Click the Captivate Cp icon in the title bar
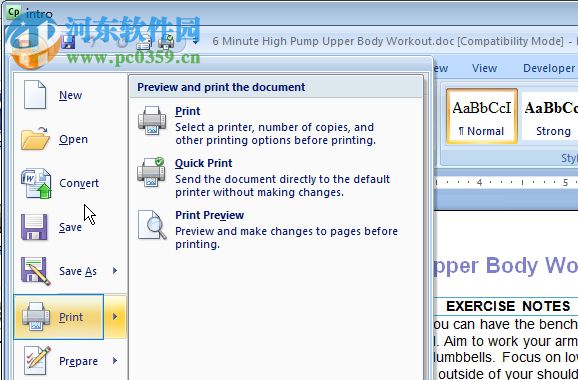The image size is (578, 380). pyautogui.click(x=14, y=12)
